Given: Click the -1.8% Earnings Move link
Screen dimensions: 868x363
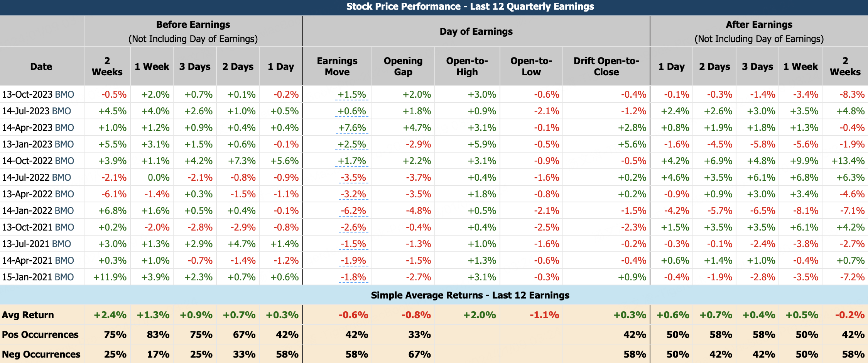Looking at the screenshot, I should point(353,277).
